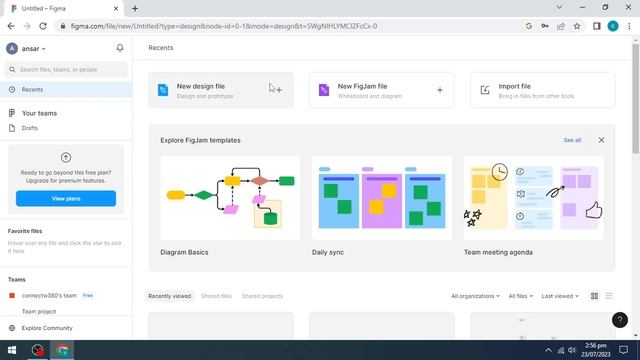Open the Chrome profile avatar

click(x=613, y=26)
